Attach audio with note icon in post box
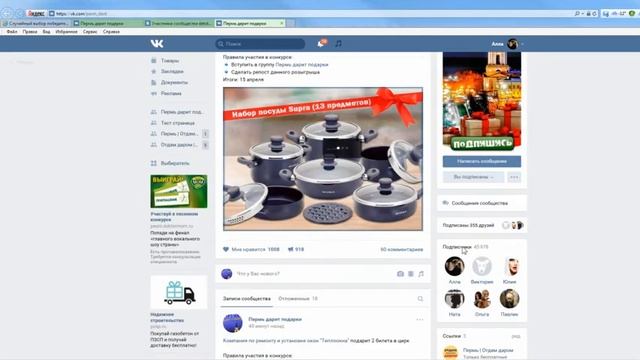 [x=421, y=274]
